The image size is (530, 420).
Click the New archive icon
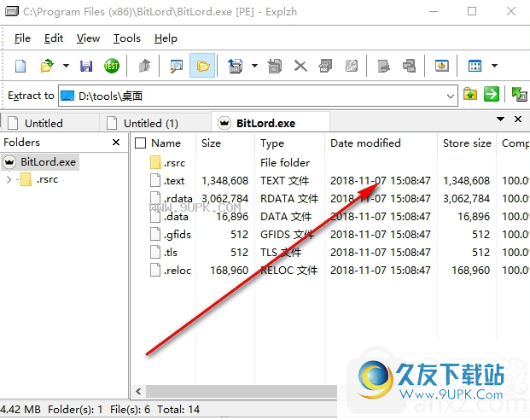[20, 66]
